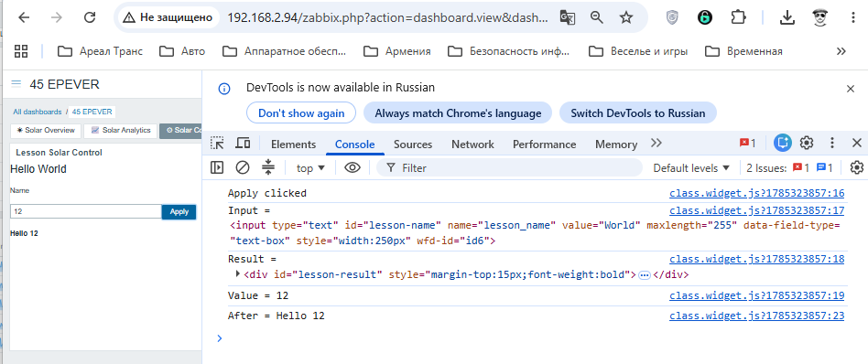Open the top JavaScript context dropdown
The image size is (868, 364).
point(310,168)
